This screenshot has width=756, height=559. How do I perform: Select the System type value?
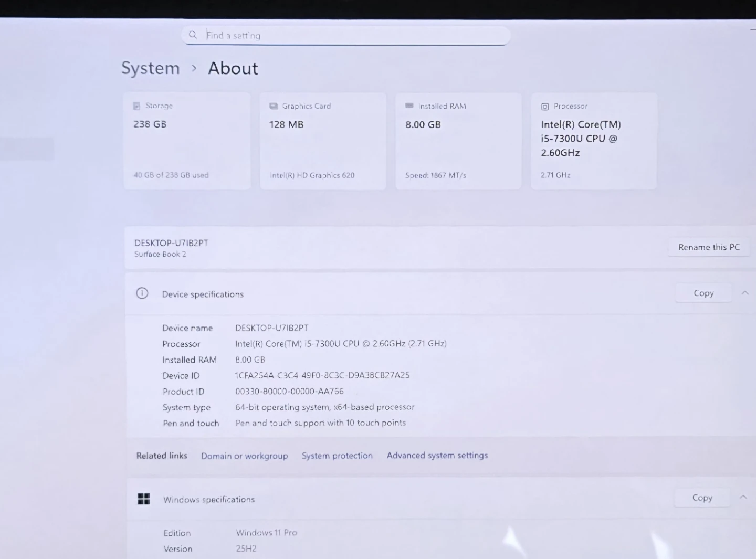click(x=325, y=407)
